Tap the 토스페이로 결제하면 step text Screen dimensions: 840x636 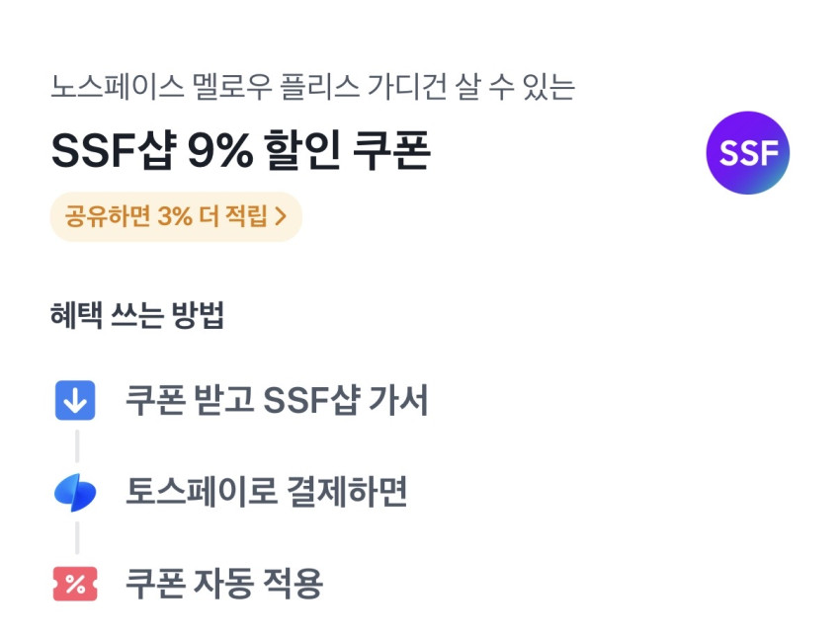click(x=266, y=492)
